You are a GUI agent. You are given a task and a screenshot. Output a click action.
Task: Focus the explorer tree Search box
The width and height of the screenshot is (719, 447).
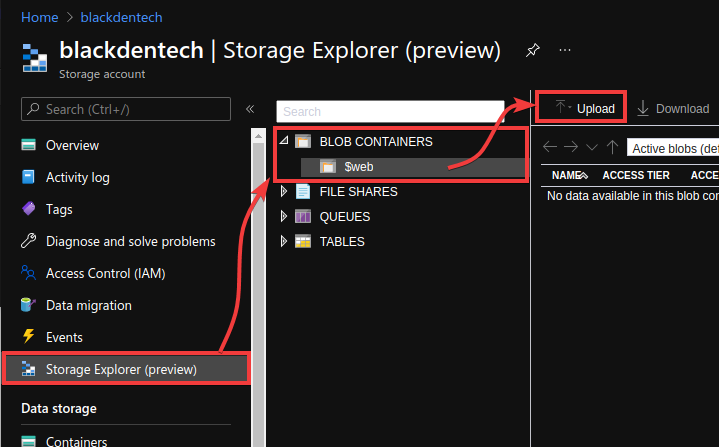pyautogui.click(x=390, y=111)
